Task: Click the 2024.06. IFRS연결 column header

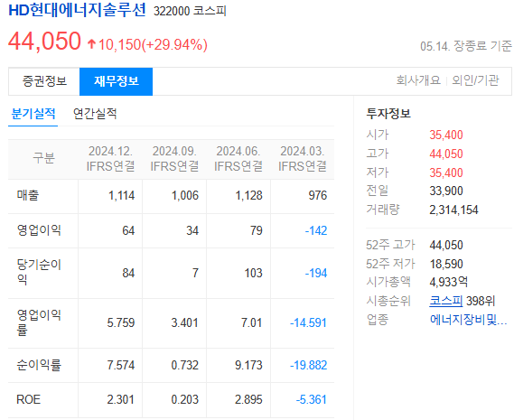Action: tap(238, 159)
